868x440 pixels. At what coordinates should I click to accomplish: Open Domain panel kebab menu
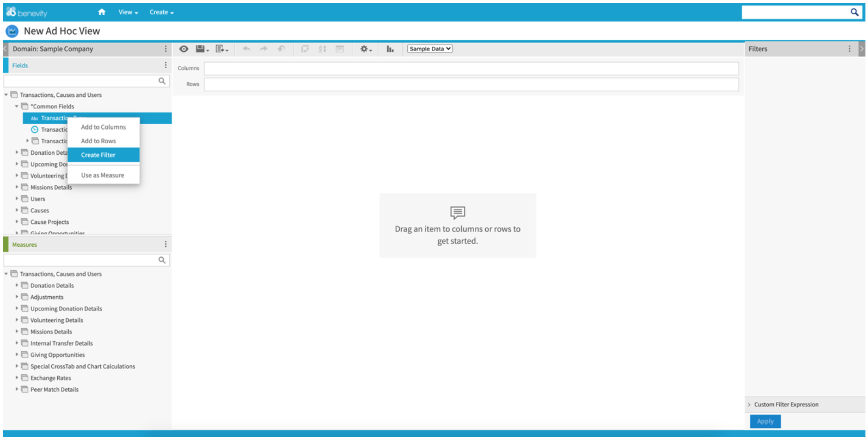[x=165, y=49]
